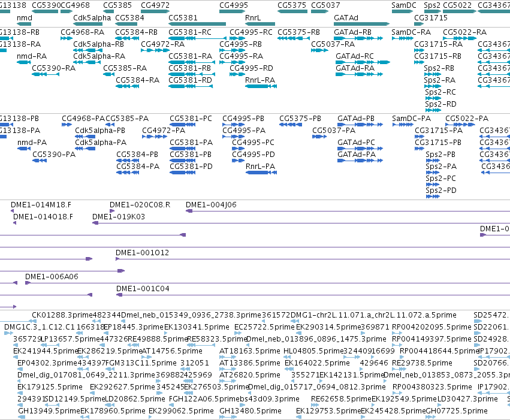
Task: Click the CG4972-PA protein label
Action: pos(164,131)
